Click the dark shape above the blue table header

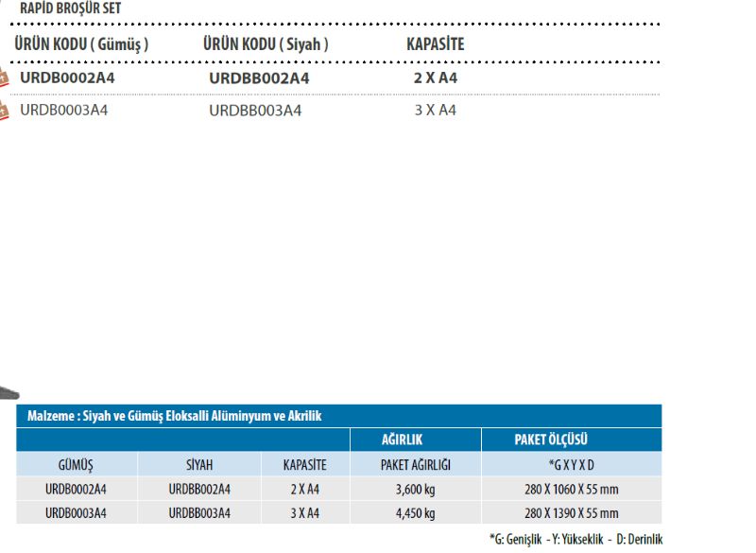(8, 391)
